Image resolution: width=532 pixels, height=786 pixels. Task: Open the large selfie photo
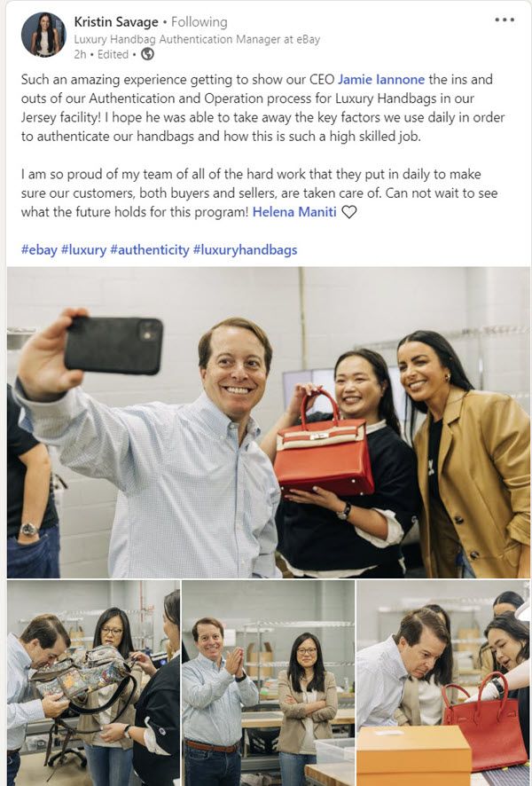269,422
